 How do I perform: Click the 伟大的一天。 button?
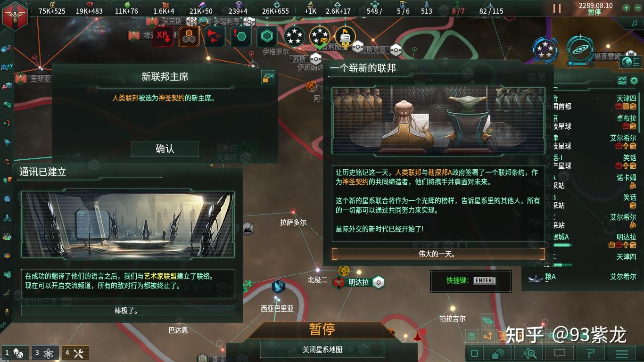pos(438,254)
